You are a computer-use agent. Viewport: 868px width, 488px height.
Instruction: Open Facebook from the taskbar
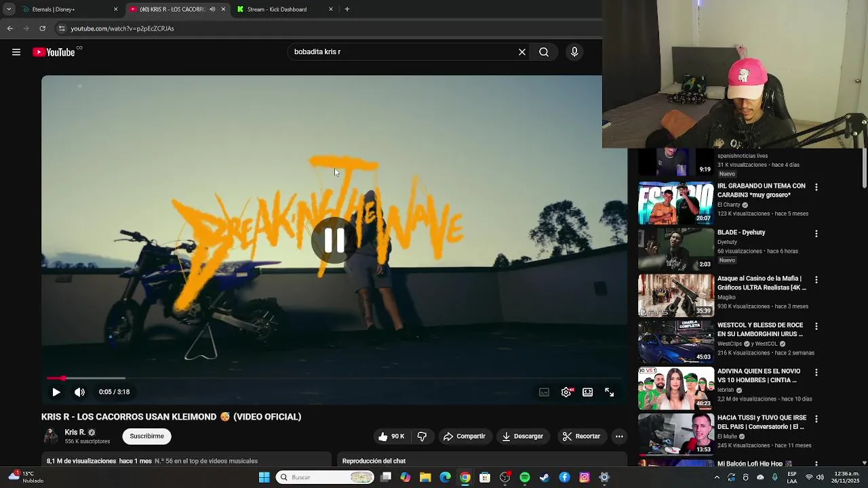tap(564, 477)
